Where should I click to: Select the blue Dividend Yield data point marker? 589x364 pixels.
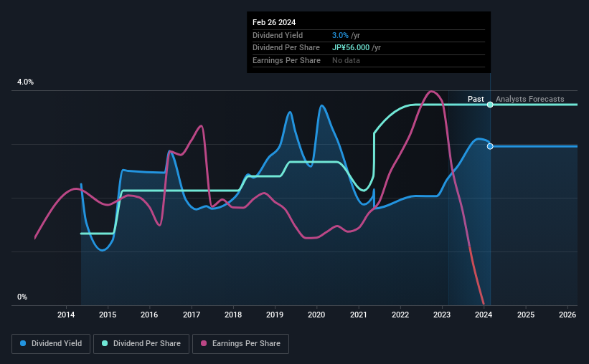(x=490, y=146)
